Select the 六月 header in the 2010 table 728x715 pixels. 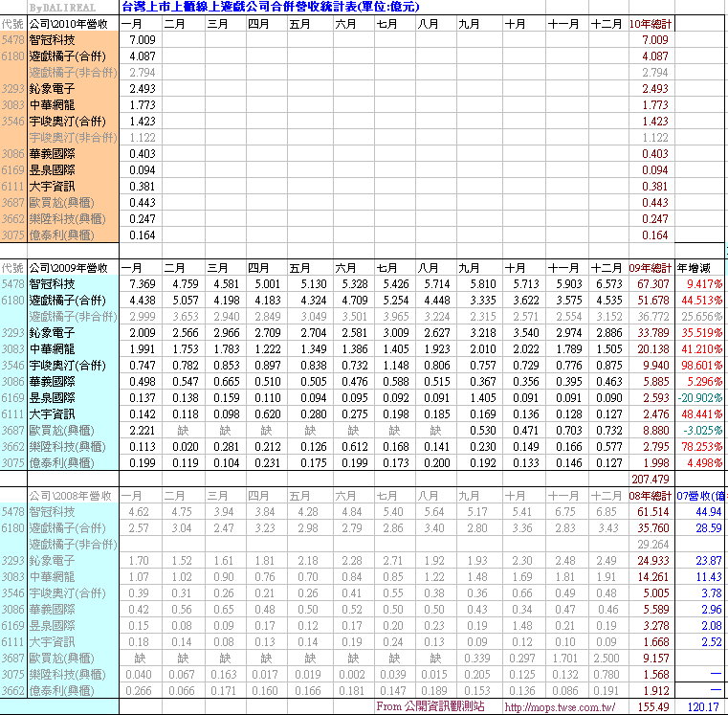pos(344,24)
